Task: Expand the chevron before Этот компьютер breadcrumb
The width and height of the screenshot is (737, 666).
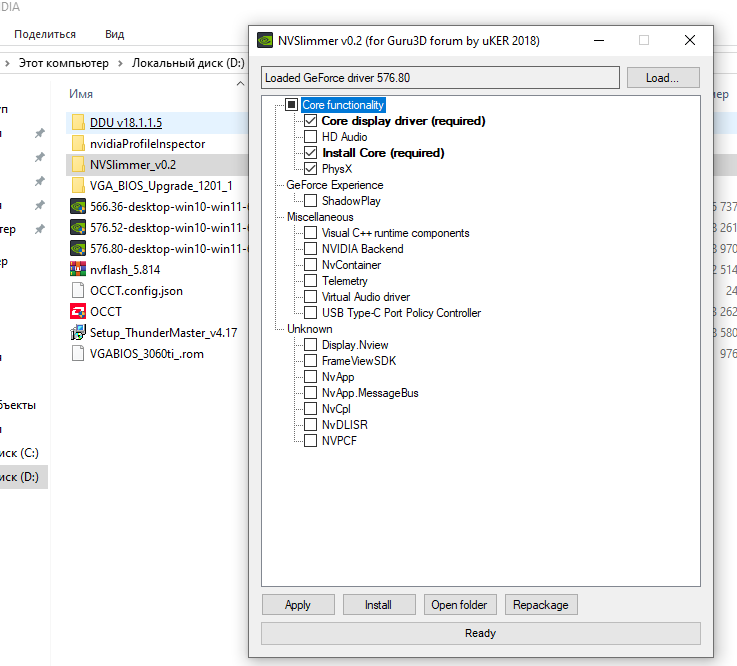Action: point(7,63)
